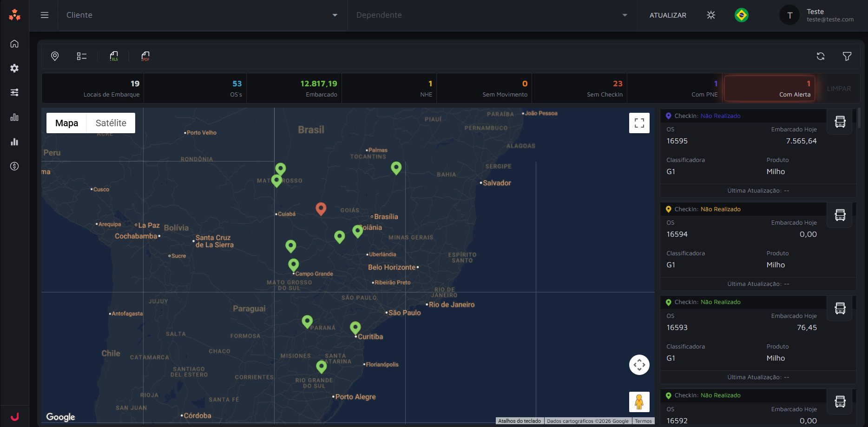
Task: Click the CheckIn status of OS 16595
Action: [720, 116]
